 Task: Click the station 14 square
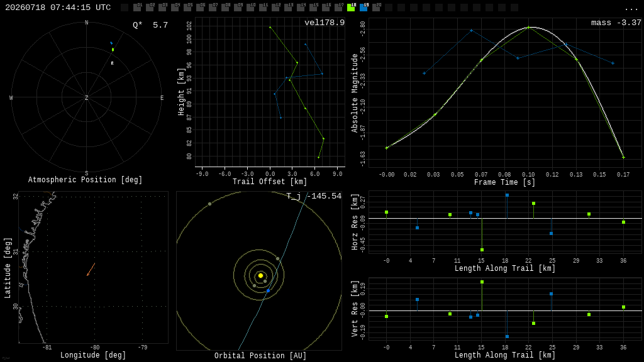(x=301, y=8)
